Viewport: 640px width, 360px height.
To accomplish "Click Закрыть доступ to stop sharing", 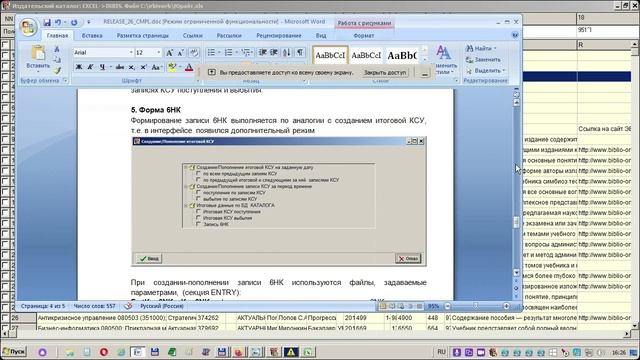I will pos(385,72).
